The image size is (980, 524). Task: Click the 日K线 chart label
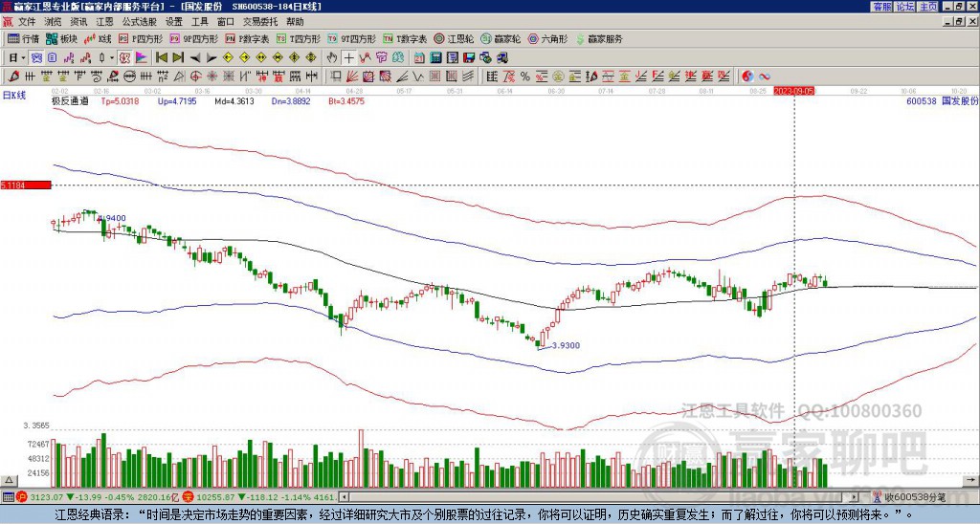[x=14, y=96]
